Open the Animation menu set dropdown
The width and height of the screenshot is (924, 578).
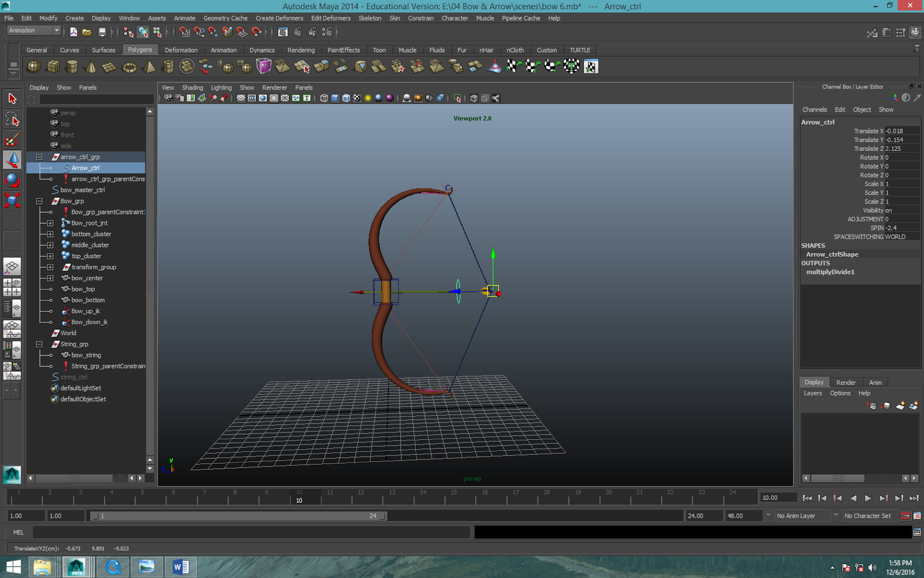[34, 31]
